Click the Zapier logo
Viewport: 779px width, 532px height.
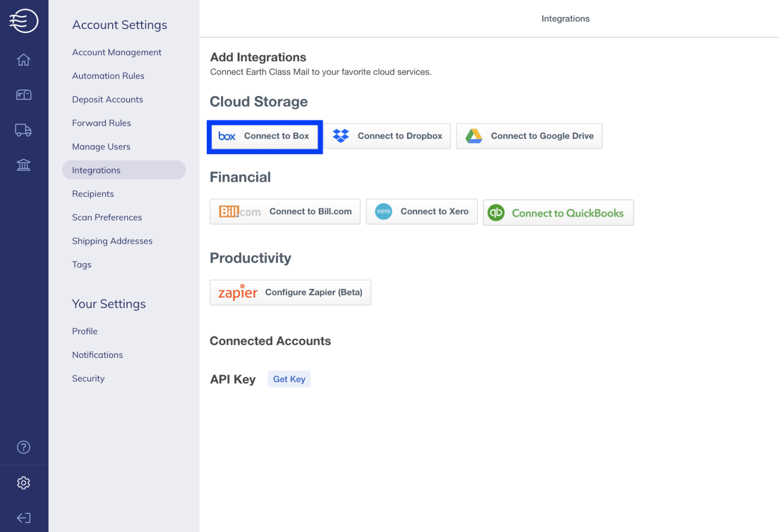coord(238,292)
